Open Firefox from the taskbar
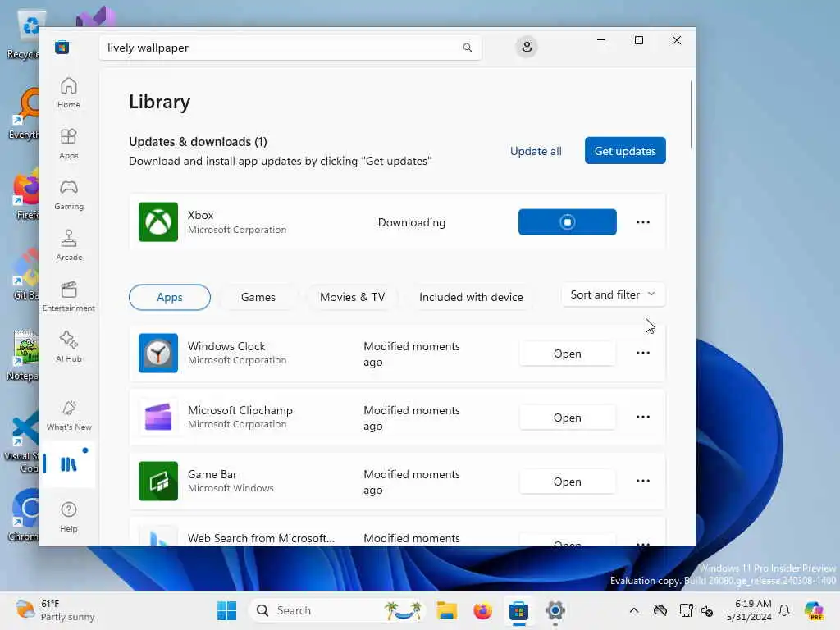The width and height of the screenshot is (840, 630). click(x=482, y=610)
